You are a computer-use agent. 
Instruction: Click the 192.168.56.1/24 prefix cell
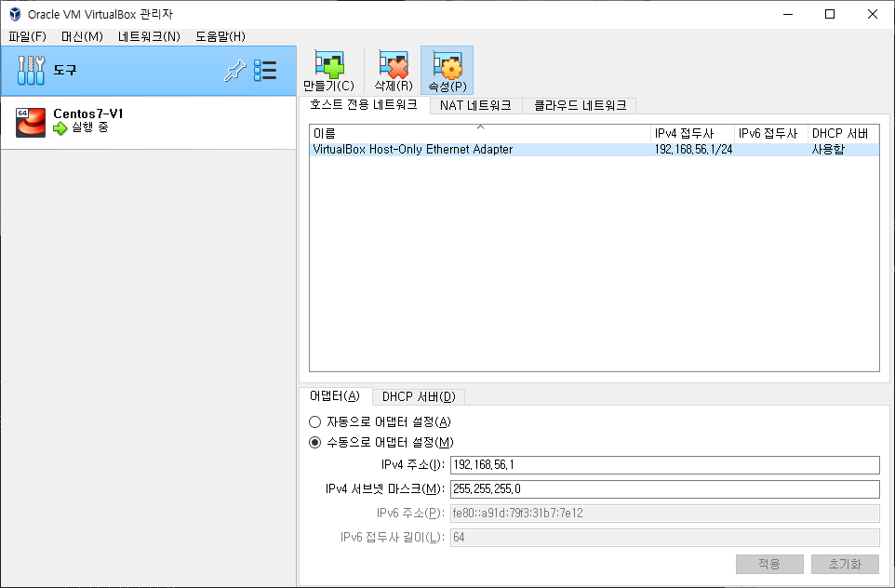point(693,150)
